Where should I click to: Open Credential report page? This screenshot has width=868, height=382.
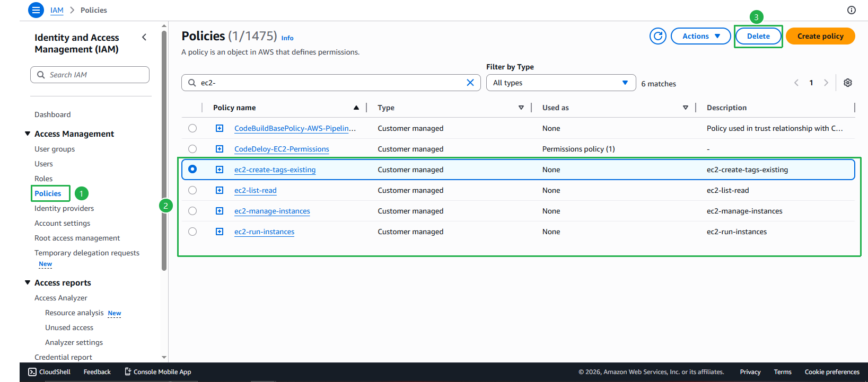[x=63, y=357]
